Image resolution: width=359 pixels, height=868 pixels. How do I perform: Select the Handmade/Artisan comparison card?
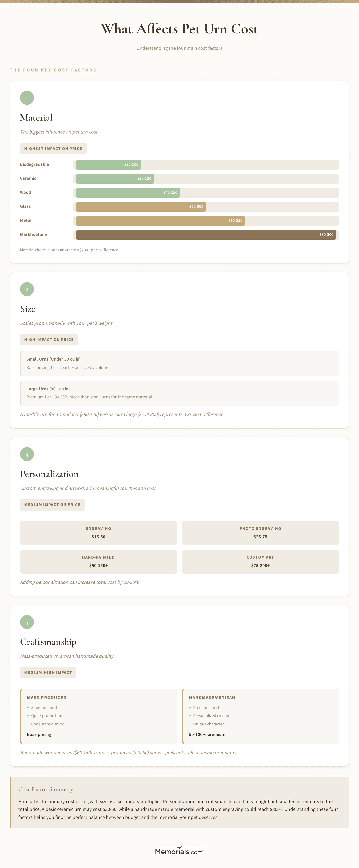point(260,716)
